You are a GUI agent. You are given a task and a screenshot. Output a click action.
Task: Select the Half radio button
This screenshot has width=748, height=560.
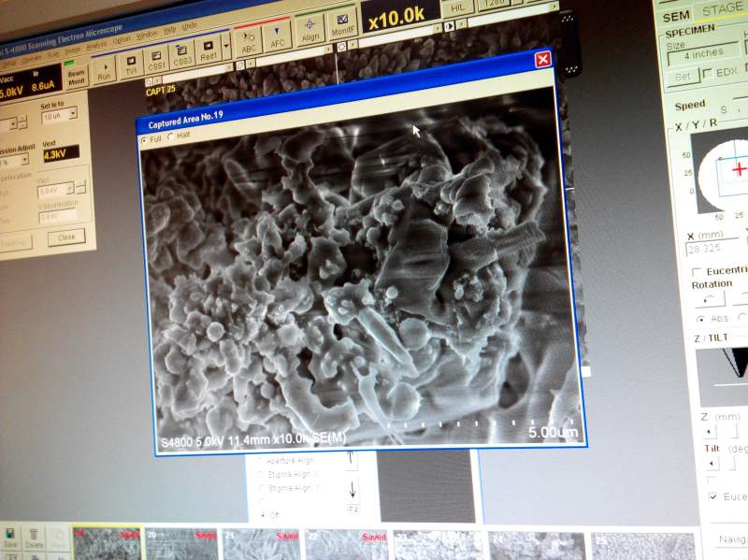(170, 137)
